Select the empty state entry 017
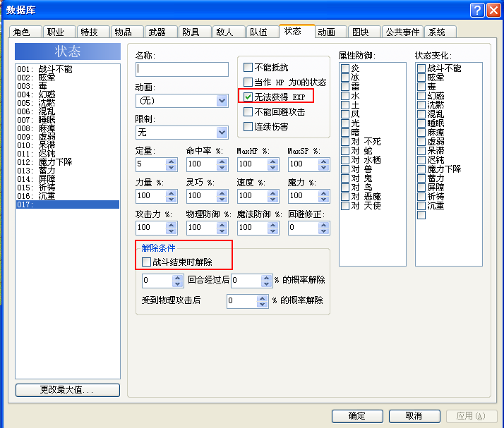Image resolution: width=504 pixels, height=428 pixels. point(68,204)
